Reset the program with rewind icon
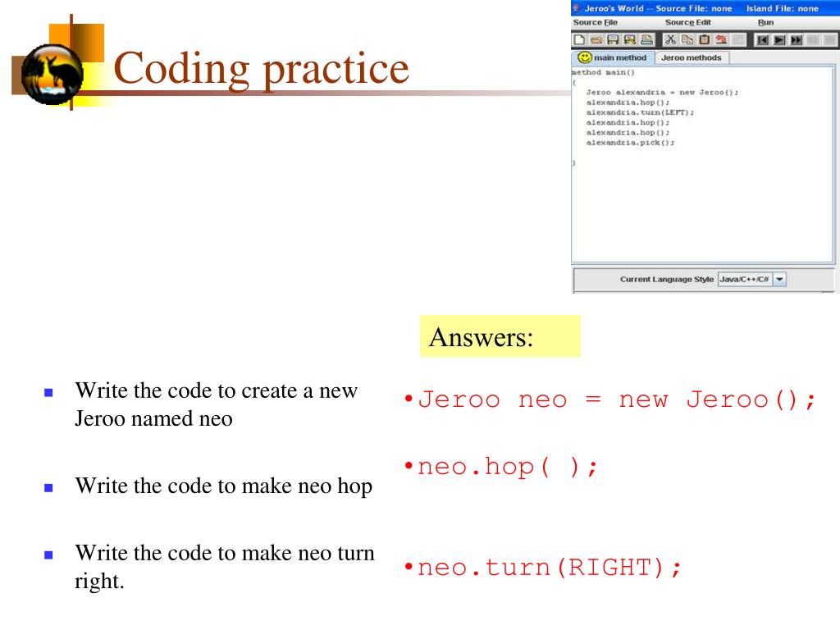This screenshot has width=840, height=630. (762, 40)
